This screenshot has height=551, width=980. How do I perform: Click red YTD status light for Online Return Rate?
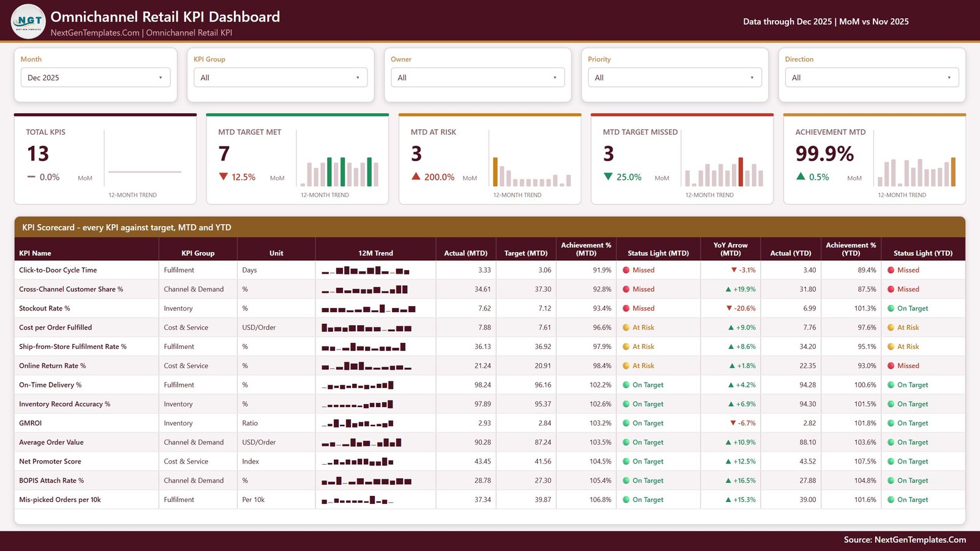(x=891, y=365)
